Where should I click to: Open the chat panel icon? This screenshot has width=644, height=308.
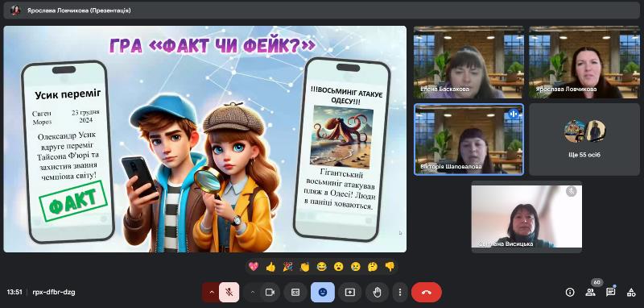point(611,292)
